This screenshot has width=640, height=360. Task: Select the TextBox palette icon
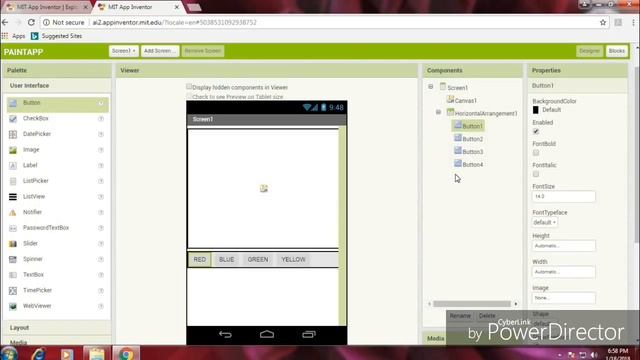tap(13, 275)
